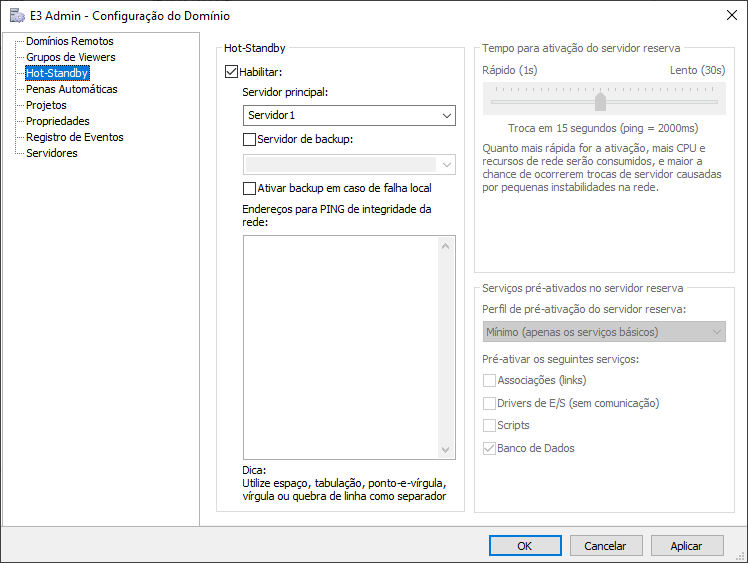This screenshot has width=748, height=563.
Task: Go to Projetos in the tree
Action: (46, 105)
